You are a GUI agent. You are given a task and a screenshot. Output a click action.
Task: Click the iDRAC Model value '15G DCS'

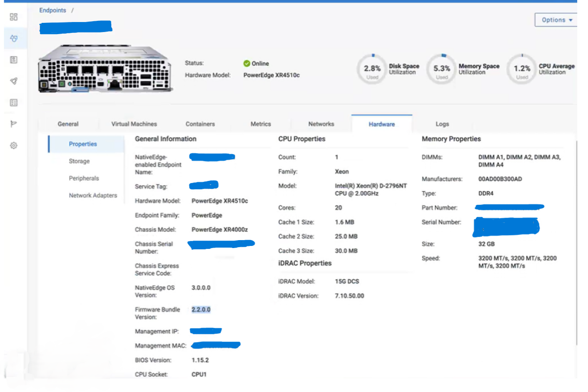coord(347,281)
